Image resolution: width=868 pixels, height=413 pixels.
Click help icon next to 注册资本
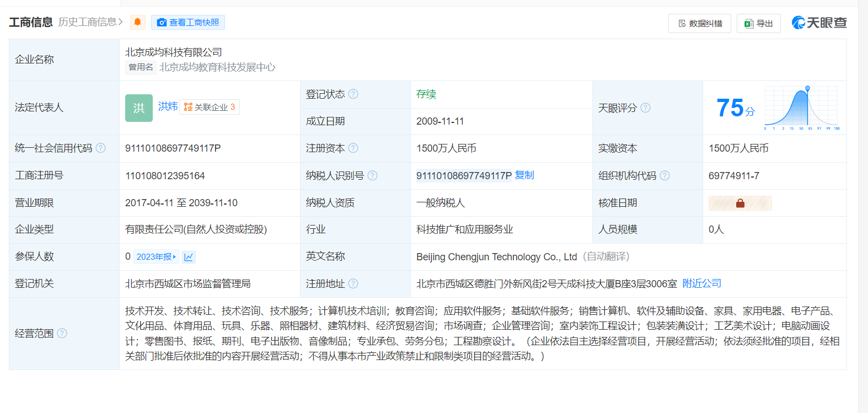tap(353, 148)
